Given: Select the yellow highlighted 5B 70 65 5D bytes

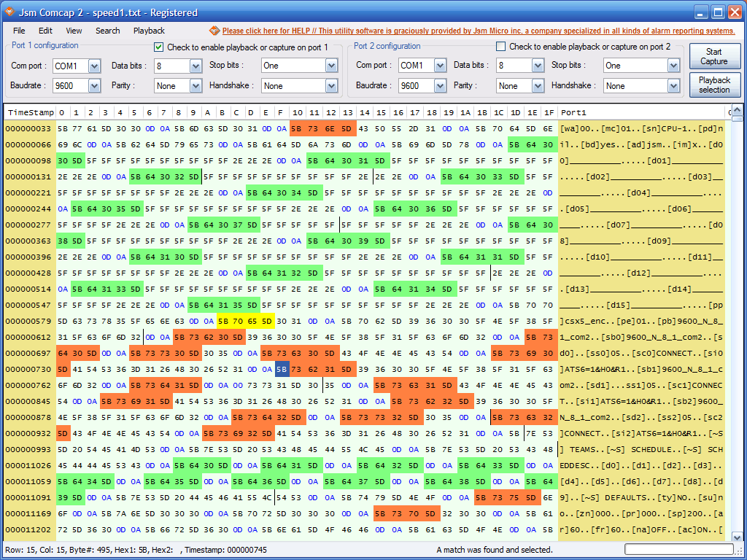Looking at the screenshot, I should click(x=245, y=322).
